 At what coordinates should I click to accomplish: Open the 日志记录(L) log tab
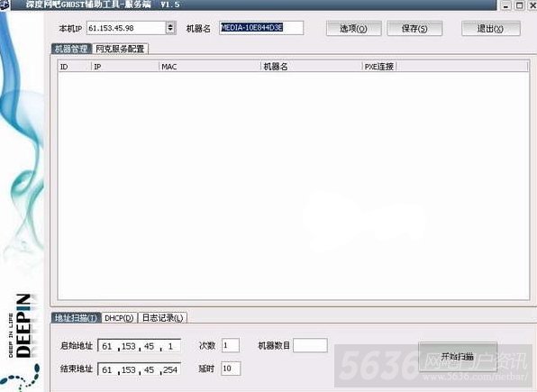(x=163, y=318)
